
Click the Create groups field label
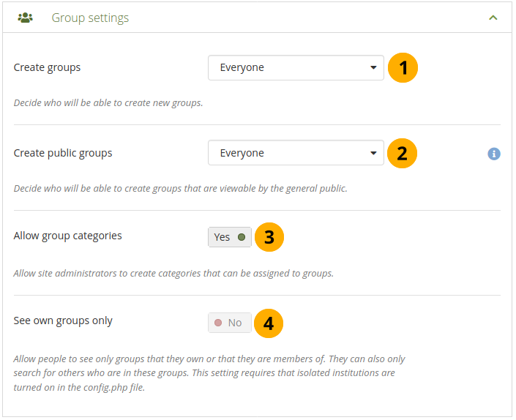48,67
